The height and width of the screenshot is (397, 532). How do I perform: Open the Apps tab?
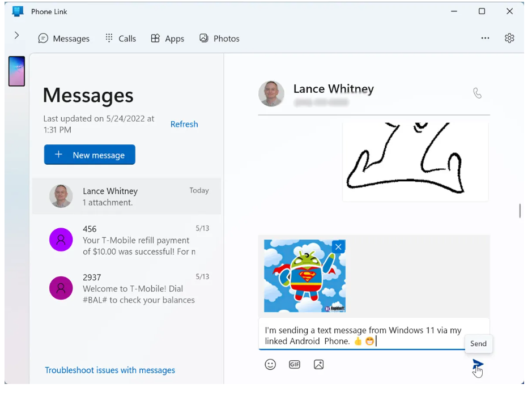[x=168, y=39]
